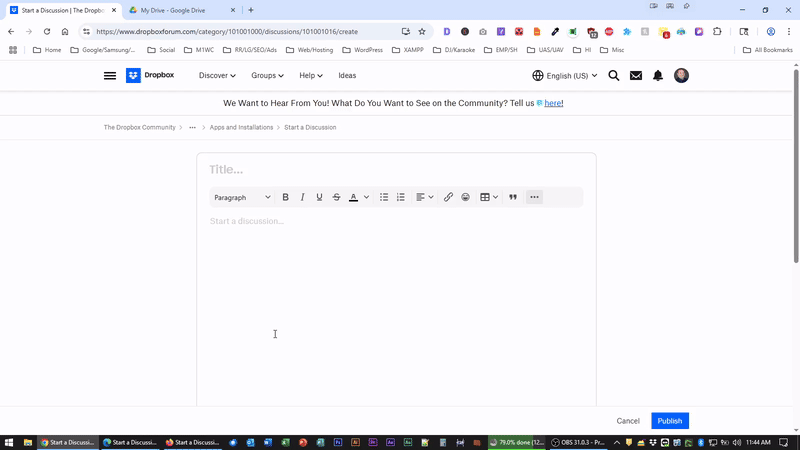
Task: Insert a hyperlink
Action: point(448,197)
